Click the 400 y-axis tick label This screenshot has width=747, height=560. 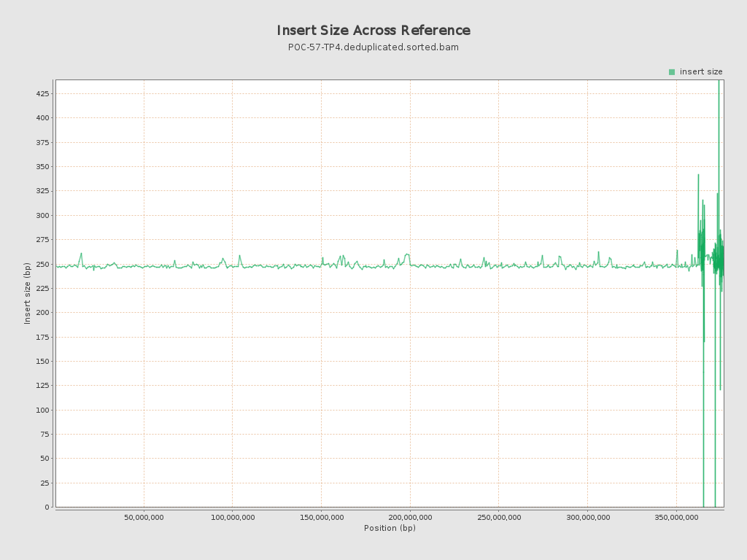coord(42,117)
